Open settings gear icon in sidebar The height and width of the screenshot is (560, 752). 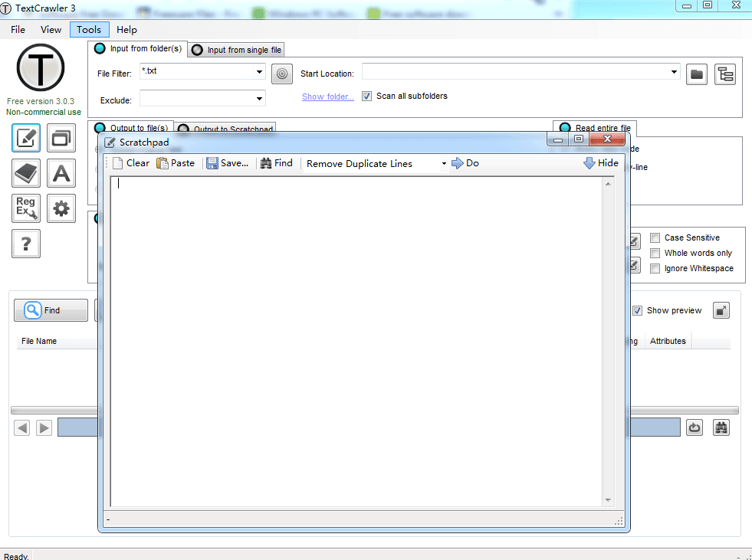(61, 208)
